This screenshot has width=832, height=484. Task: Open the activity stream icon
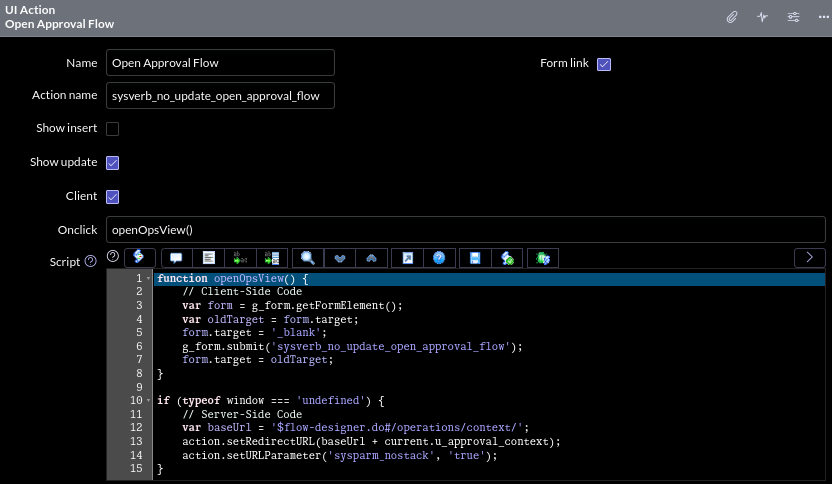(762, 17)
